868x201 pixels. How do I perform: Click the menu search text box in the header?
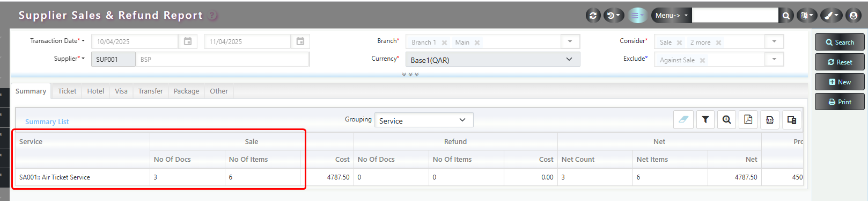click(735, 16)
